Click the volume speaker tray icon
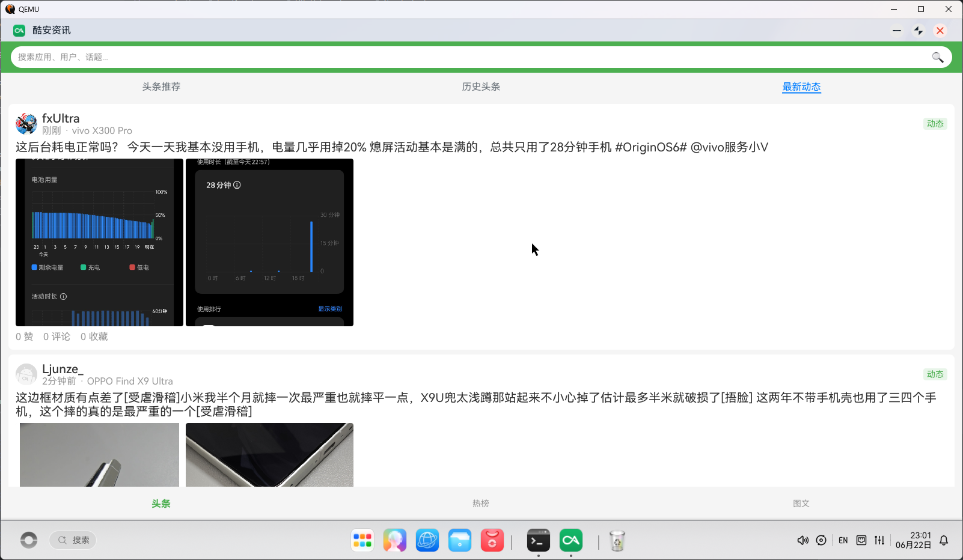 (802, 540)
